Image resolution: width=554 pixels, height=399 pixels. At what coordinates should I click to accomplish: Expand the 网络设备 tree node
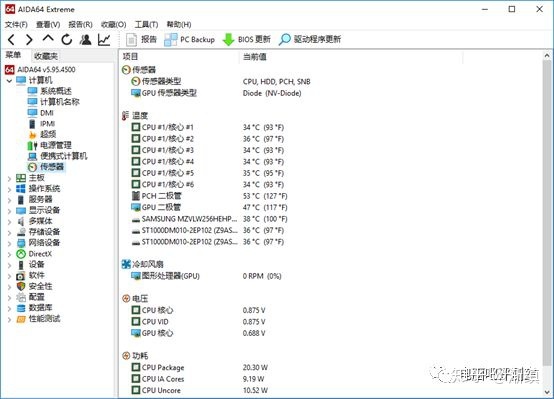(x=9, y=244)
